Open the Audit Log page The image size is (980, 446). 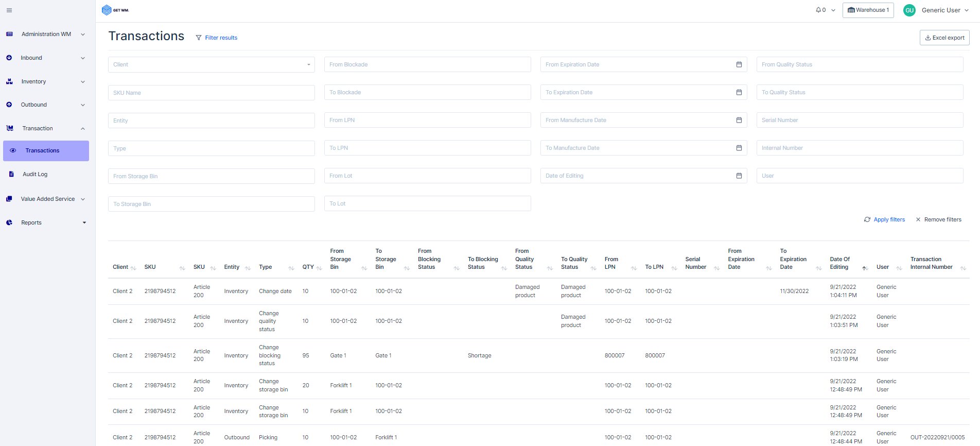click(35, 174)
